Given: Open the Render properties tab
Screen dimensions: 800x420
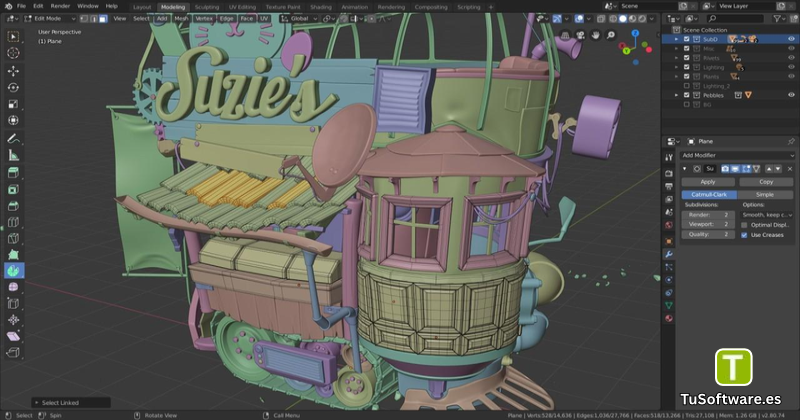Looking at the screenshot, I should point(669,174).
